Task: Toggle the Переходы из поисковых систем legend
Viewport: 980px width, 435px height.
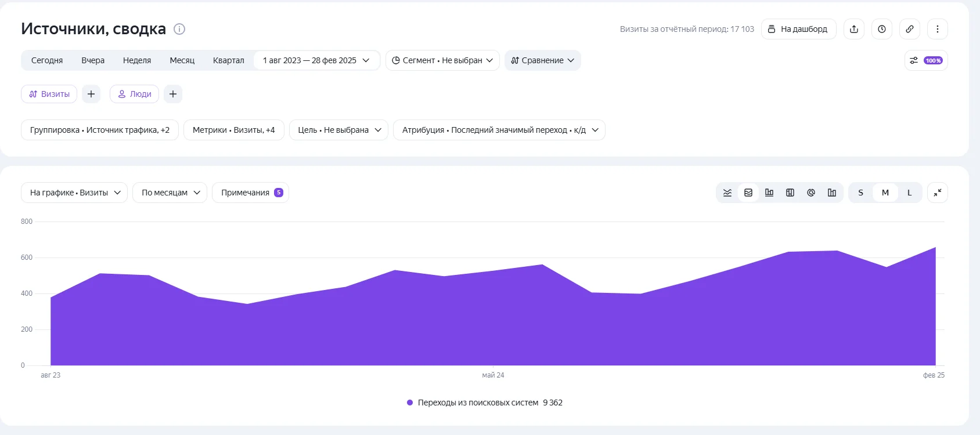Action: click(x=485, y=403)
